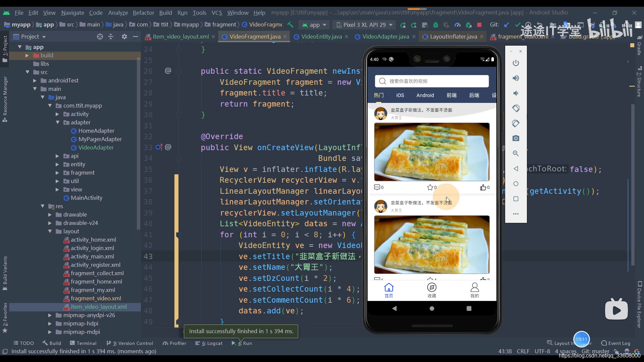
Task: Click the首页 home icon in emulator
Action: pos(389,290)
